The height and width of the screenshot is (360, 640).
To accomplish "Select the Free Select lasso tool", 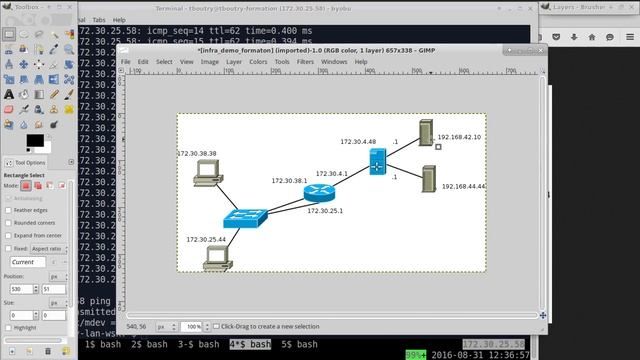I will (39, 34).
